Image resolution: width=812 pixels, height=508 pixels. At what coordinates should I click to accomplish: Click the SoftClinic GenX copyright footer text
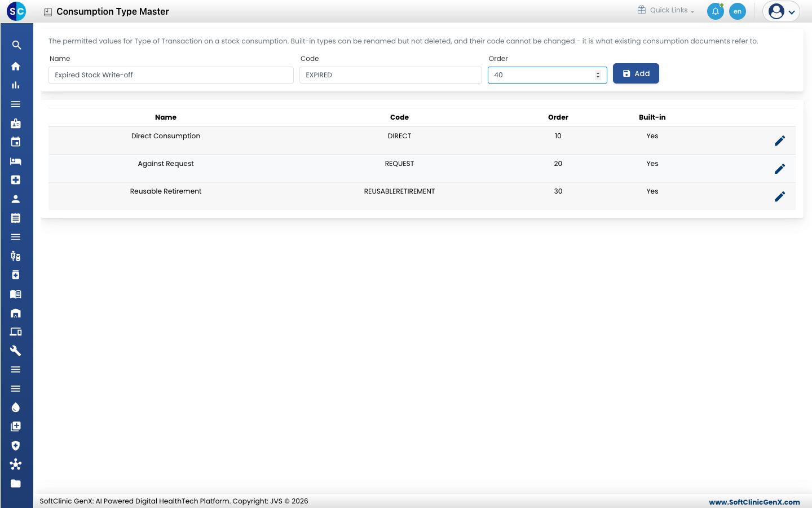pos(174,501)
